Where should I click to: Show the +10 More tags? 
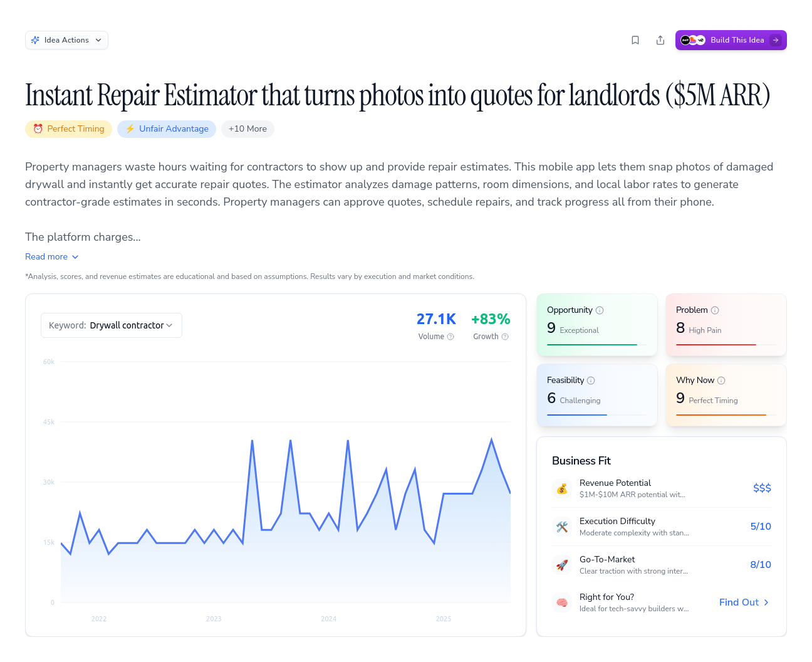[x=247, y=129]
